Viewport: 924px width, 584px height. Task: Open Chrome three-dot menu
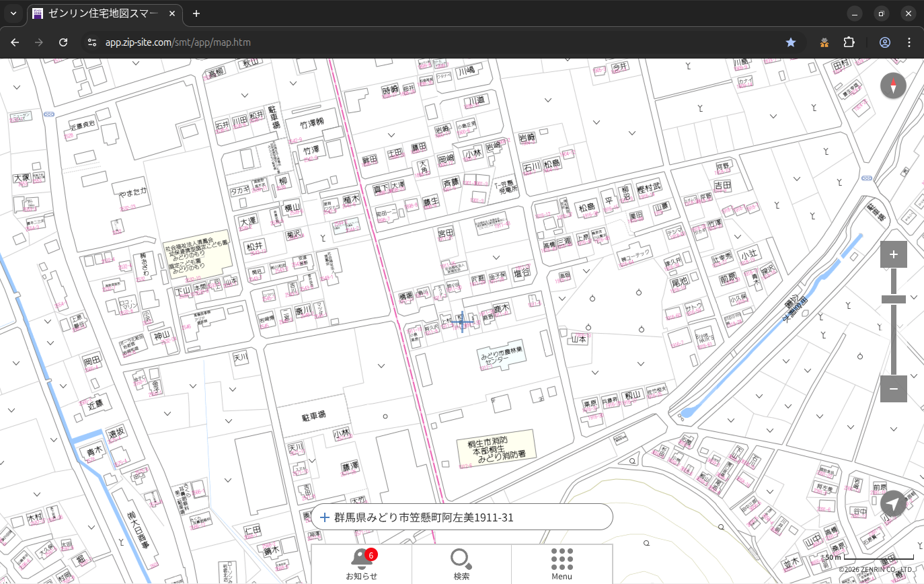click(x=909, y=42)
